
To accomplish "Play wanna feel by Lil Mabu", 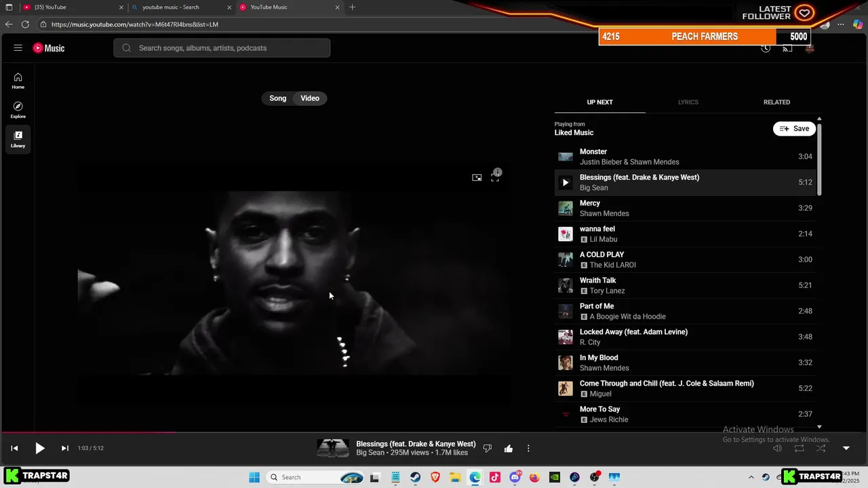I will [x=686, y=234].
